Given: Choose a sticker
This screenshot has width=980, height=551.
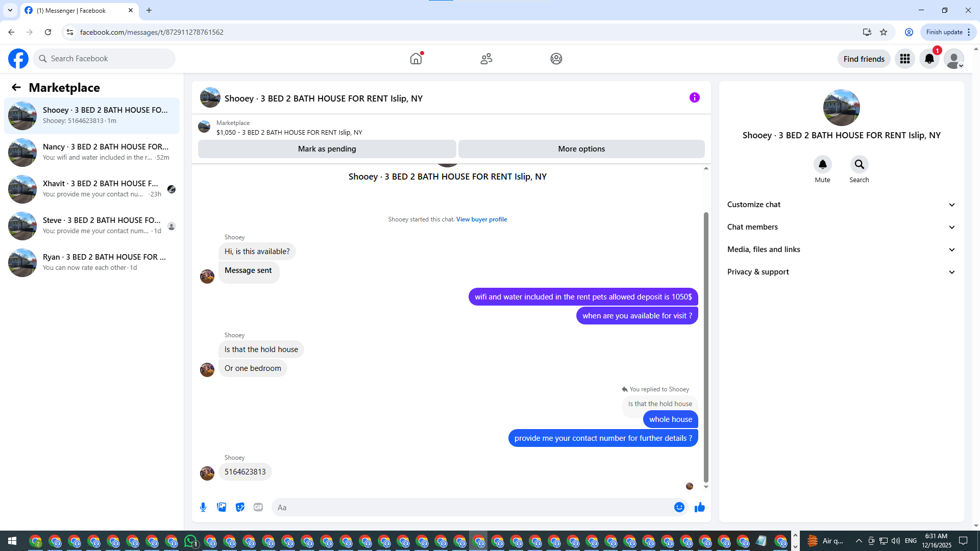Looking at the screenshot, I should coord(240,507).
